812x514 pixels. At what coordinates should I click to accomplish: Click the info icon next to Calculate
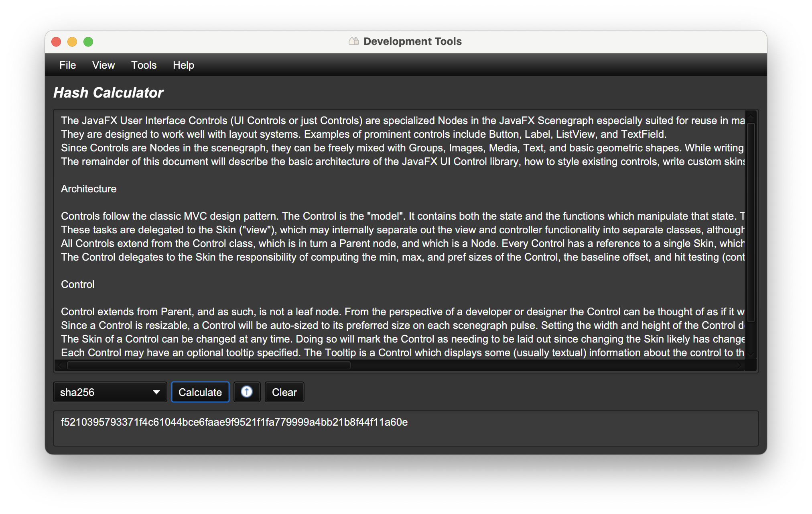coord(247,392)
